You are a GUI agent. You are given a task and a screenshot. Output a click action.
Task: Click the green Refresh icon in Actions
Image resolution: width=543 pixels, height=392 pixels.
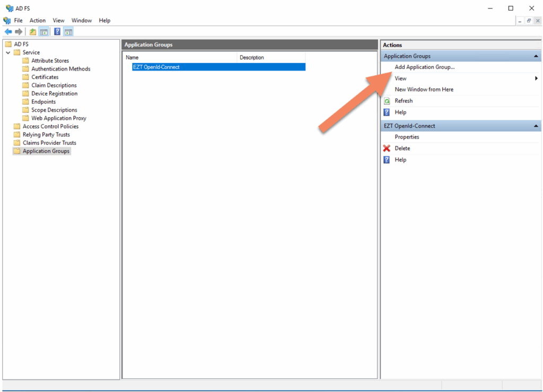[387, 101]
